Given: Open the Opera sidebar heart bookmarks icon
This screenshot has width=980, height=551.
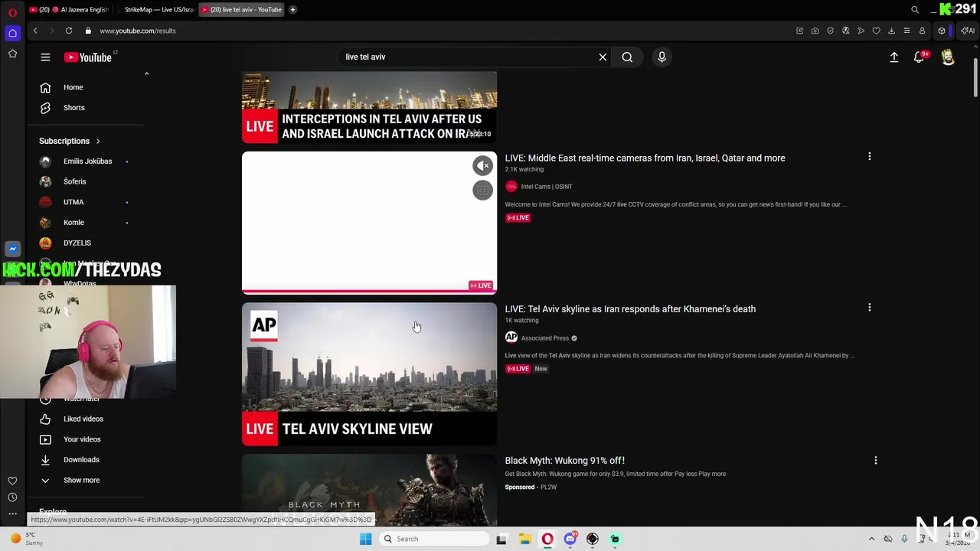Looking at the screenshot, I should click(12, 481).
